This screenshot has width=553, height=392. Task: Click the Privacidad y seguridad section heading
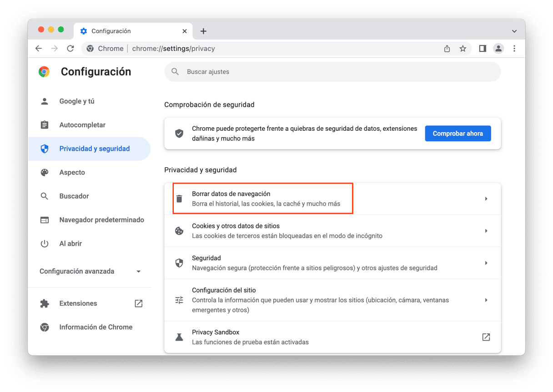click(x=201, y=170)
